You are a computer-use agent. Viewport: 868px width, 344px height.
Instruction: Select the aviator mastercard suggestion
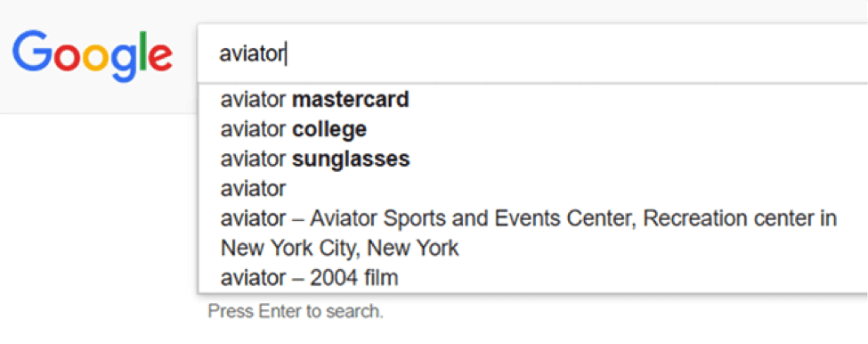pyautogui.click(x=532, y=100)
